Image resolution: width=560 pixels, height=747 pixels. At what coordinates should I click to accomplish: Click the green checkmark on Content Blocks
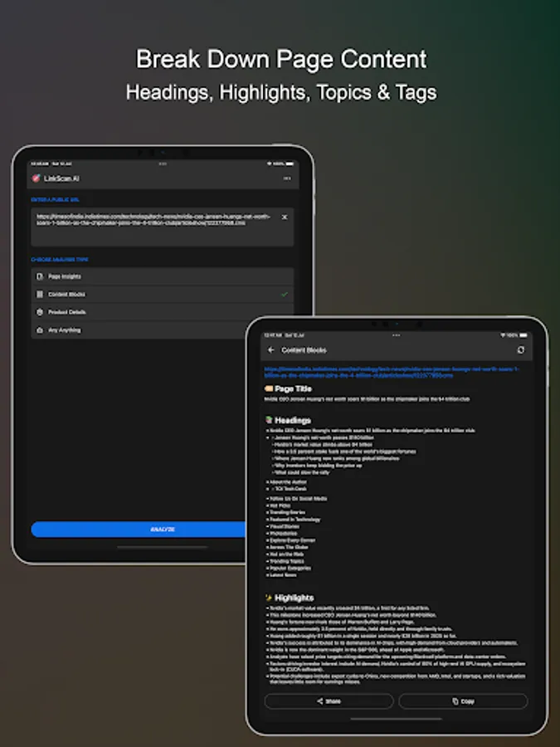click(x=285, y=295)
